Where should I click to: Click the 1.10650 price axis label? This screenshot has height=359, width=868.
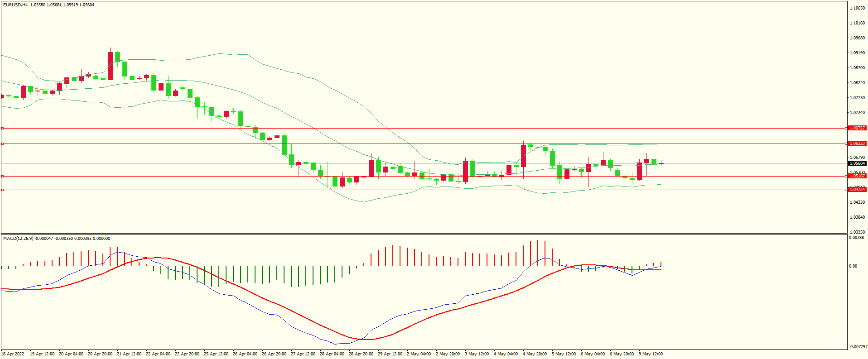click(x=858, y=8)
